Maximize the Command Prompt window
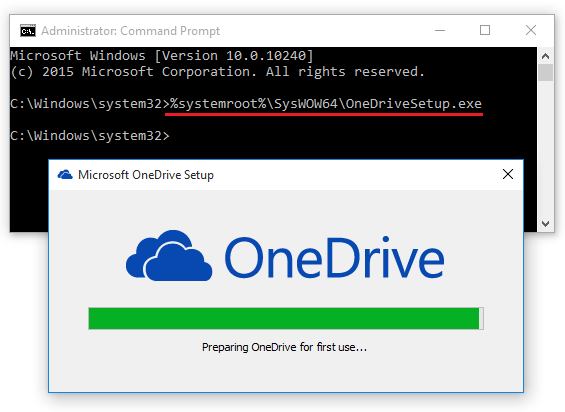 click(x=485, y=30)
